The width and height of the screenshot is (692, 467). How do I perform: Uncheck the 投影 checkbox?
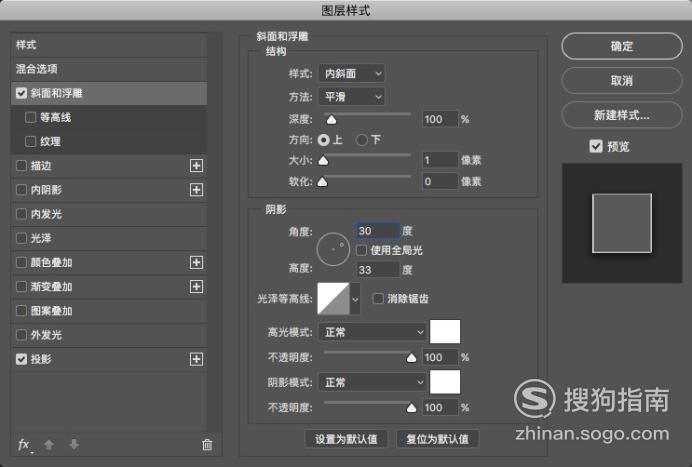21,359
